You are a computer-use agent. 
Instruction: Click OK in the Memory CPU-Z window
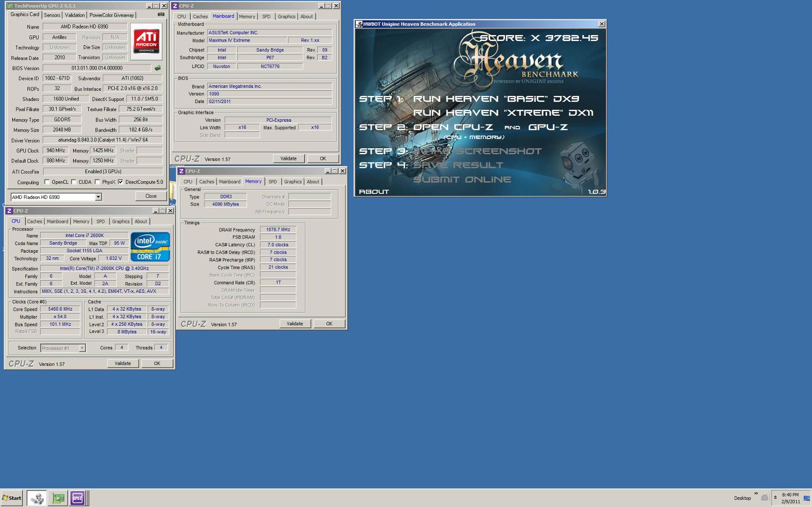(x=329, y=324)
